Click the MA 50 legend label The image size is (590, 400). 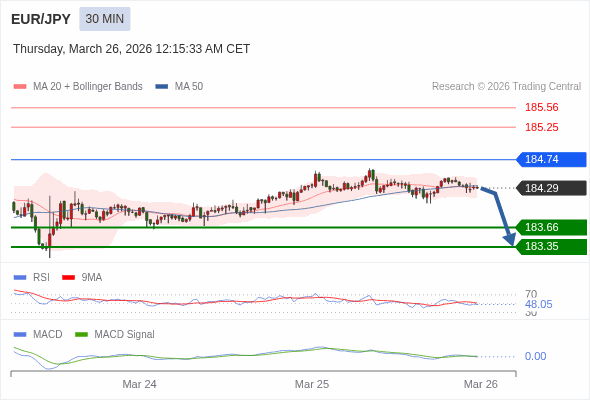[189, 87]
